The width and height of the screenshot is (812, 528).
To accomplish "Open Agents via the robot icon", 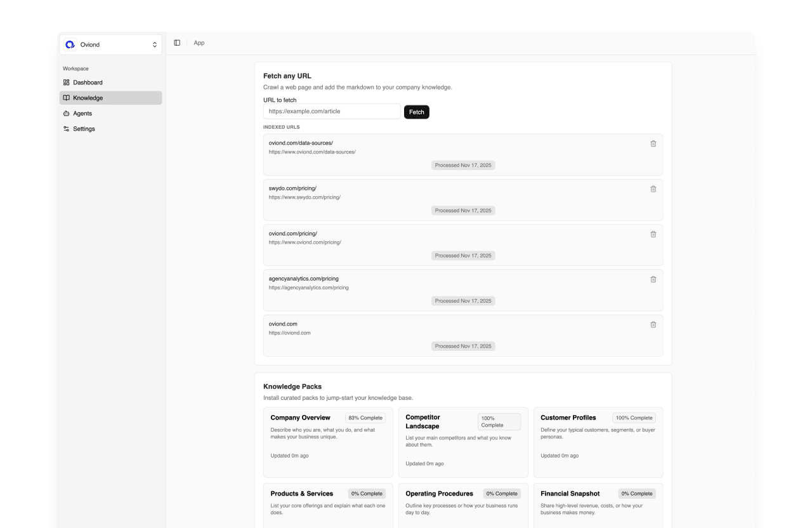I will coord(66,113).
